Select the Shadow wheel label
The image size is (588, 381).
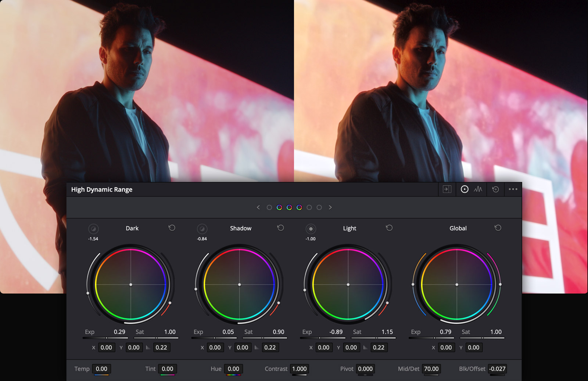[241, 228]
